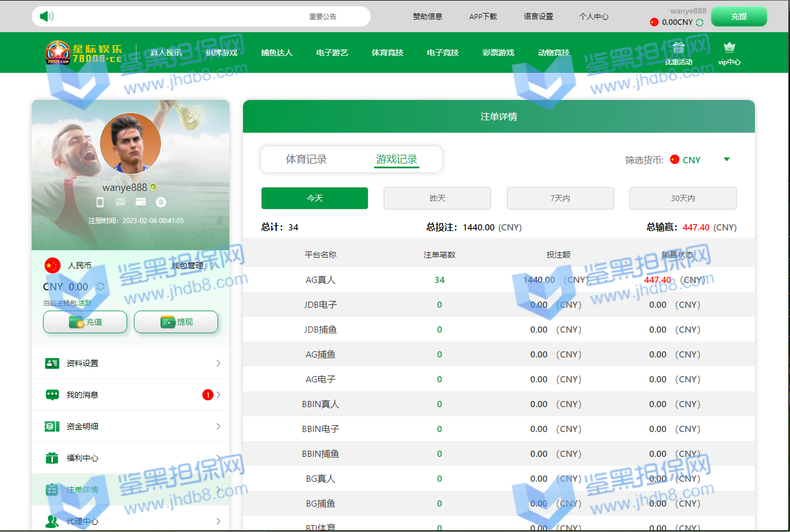The height and width of the screenshot is (532, 790).
Task: Click the bitcoin icon under username
Action: tap(161, 202)
